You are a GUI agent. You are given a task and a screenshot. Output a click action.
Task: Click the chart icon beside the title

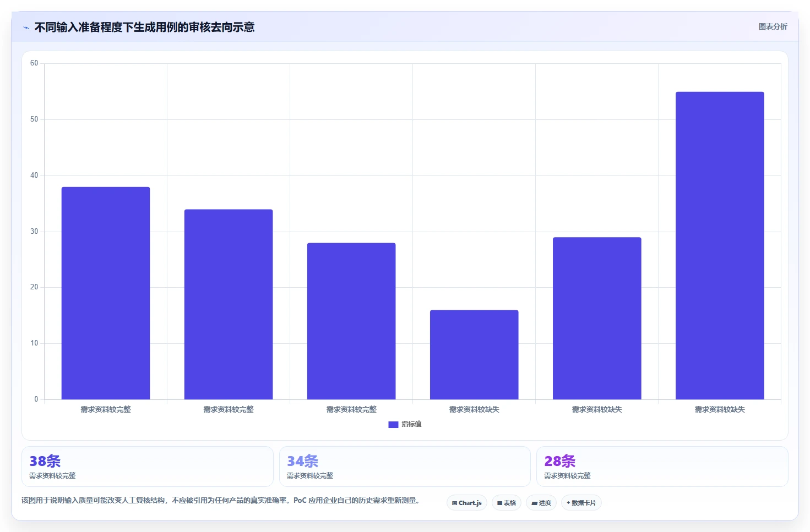click(x=26, y=28)
